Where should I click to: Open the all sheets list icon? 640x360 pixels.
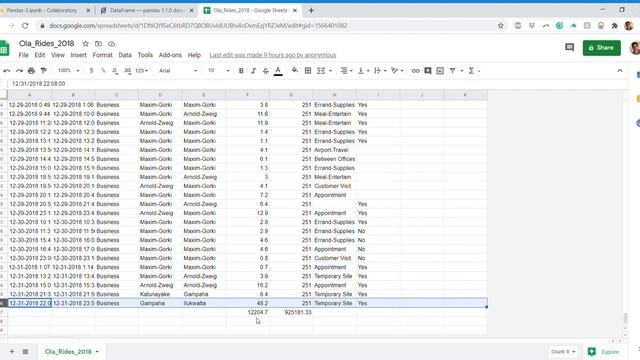(25, 351)
